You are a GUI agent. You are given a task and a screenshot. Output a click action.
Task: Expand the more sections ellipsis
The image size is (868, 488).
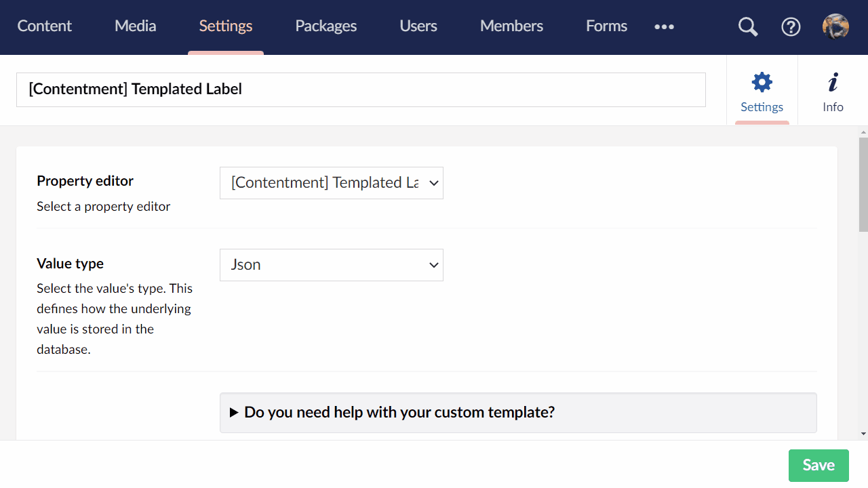click(x=664, y=26)
